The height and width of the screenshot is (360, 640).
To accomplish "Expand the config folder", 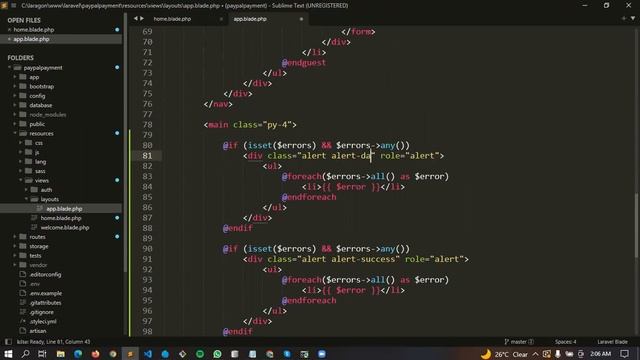I will pyautogui.click(x=15, y=96).
